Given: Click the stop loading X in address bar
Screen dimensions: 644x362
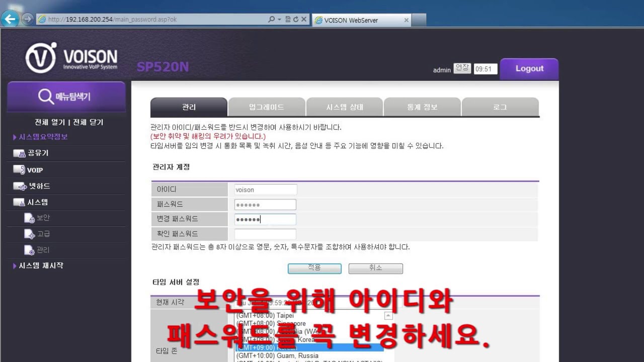Looking at the screenshot, I should [304, 20].
